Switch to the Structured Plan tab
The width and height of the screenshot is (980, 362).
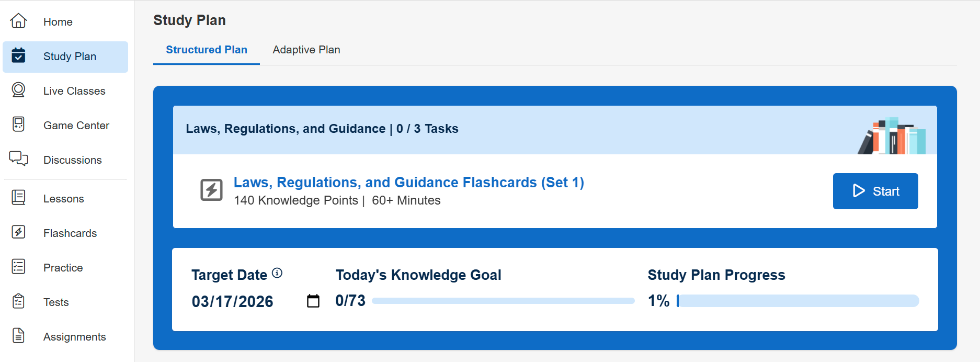tap(207, 50)
